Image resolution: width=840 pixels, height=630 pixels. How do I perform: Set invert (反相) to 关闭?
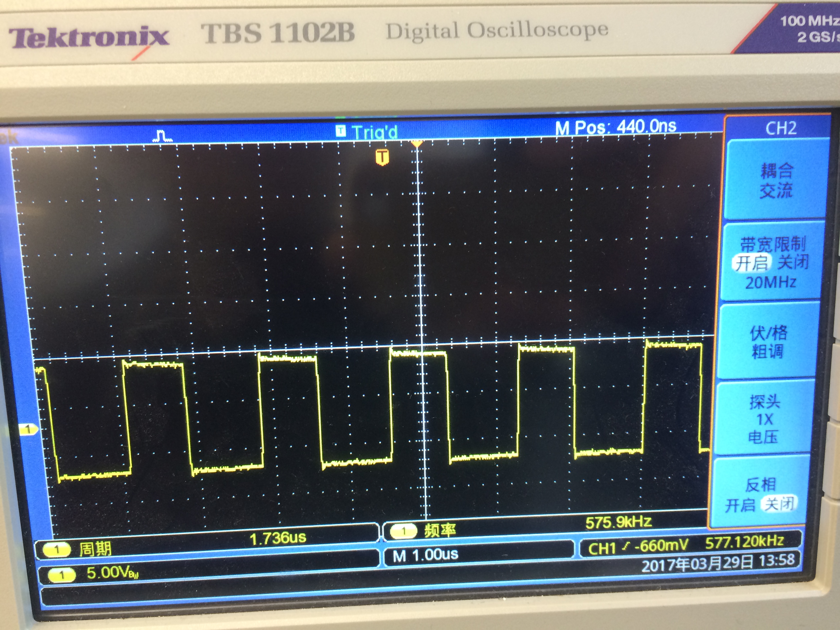[x=779, y=504]
